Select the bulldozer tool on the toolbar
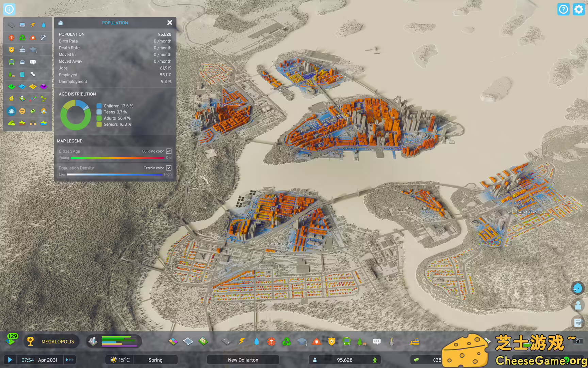588x368 pixels. click(415, 341)
